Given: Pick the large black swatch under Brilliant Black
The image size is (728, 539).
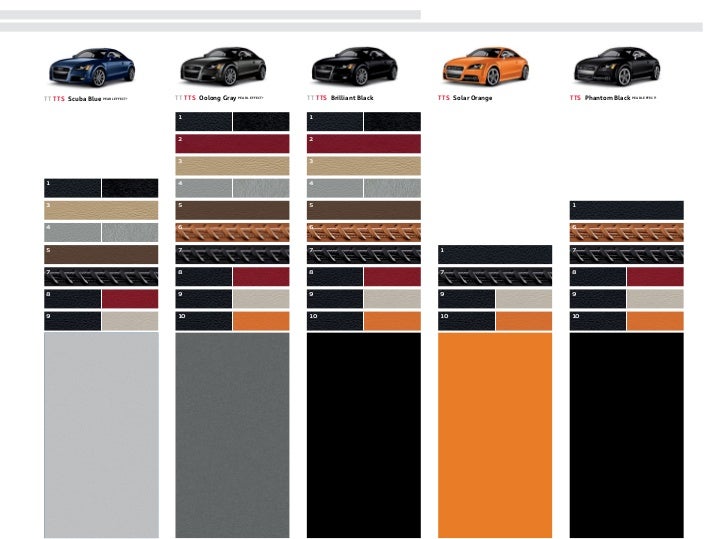Looking at the screenshot, I should (x=364, y=435).
